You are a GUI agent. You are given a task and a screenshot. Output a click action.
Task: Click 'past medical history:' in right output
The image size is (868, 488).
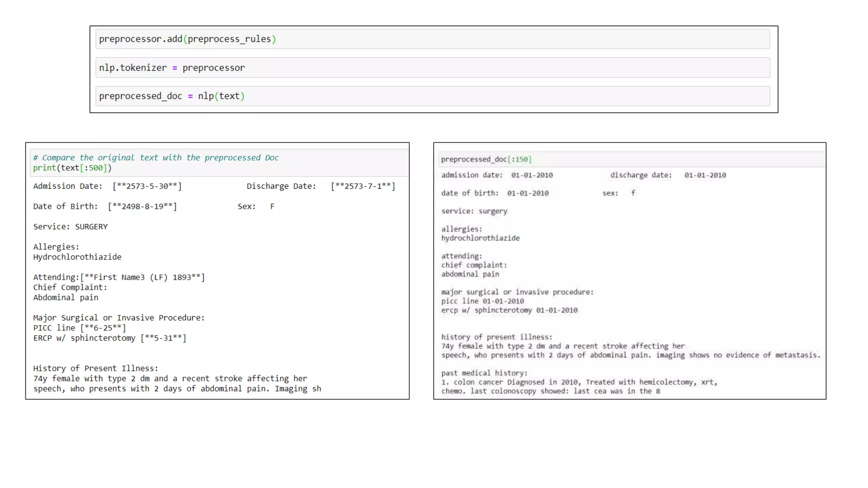(x=484, y=373)
